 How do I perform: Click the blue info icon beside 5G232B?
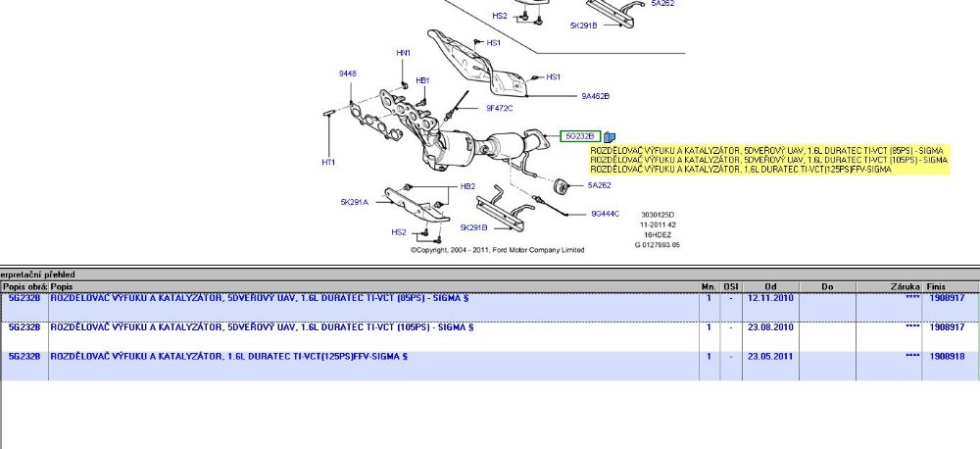609,136
